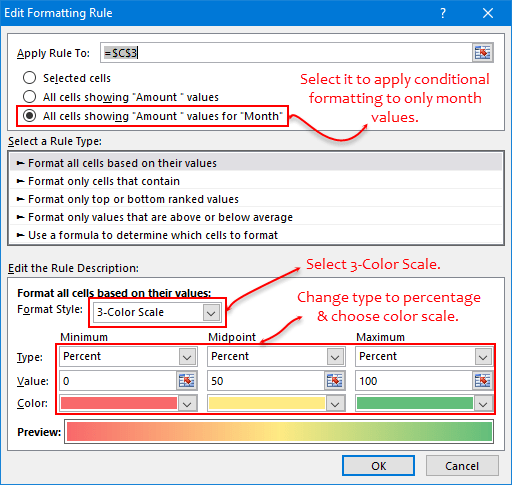Expand the Midpoint color dropdown arrow
Viewport: 512px width, 485px height.
[335, 404]
